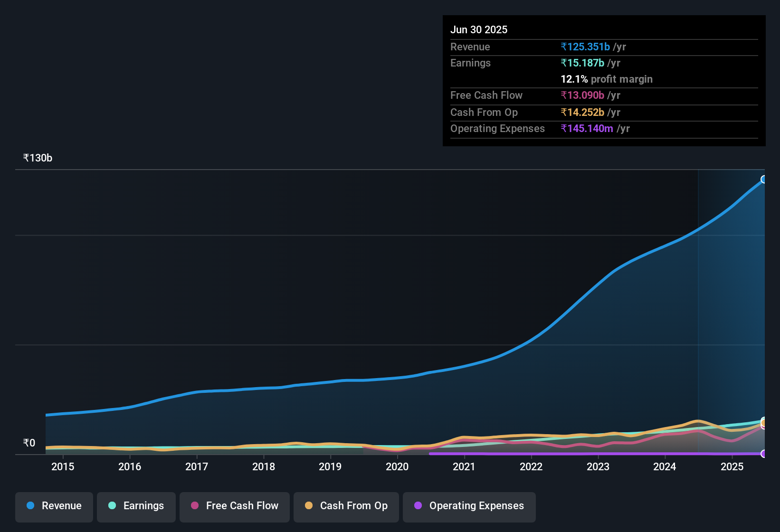Click the Jun 30 2025 tooltip header
The width and height of the screenshot is (780, 532).
point(479,29)
